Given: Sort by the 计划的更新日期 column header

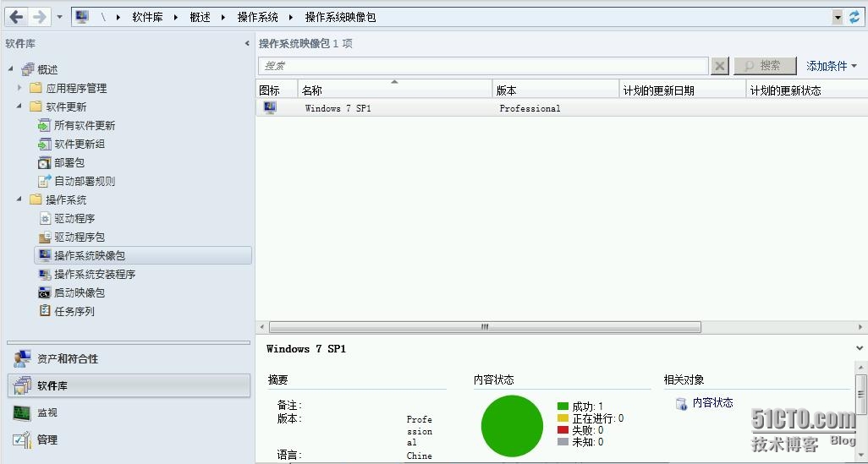Looking at the screenshot, I should coord(682,90).
